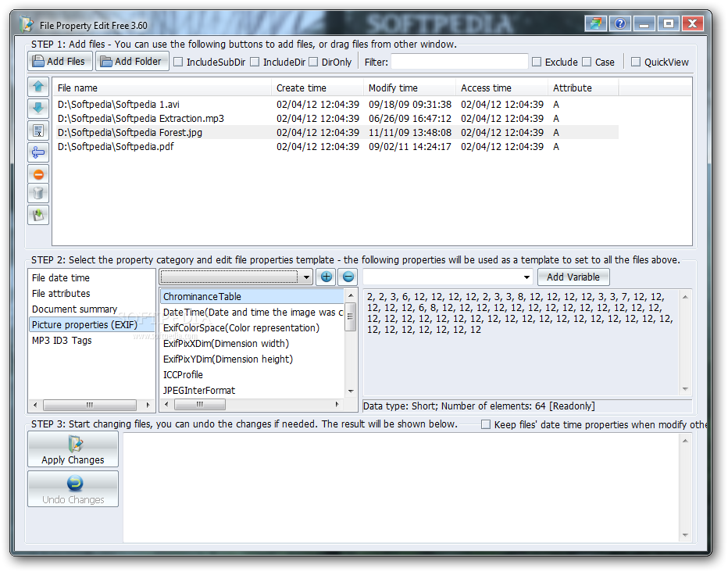Sort by File name column header
The image size is (728, 572).
pos(162,88)
